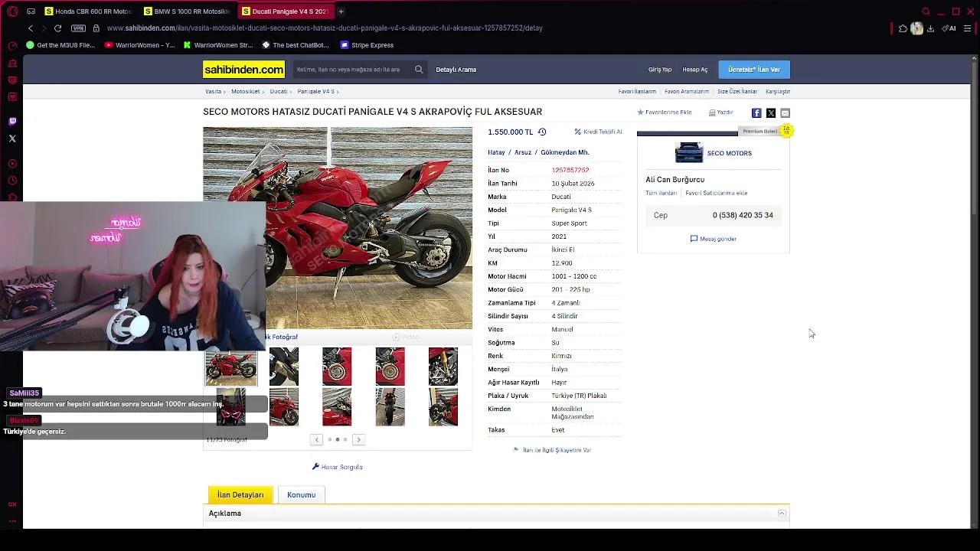980x551 pixels.
Task: Open the Opera main menu logo
Action: (x=12, y=11)
